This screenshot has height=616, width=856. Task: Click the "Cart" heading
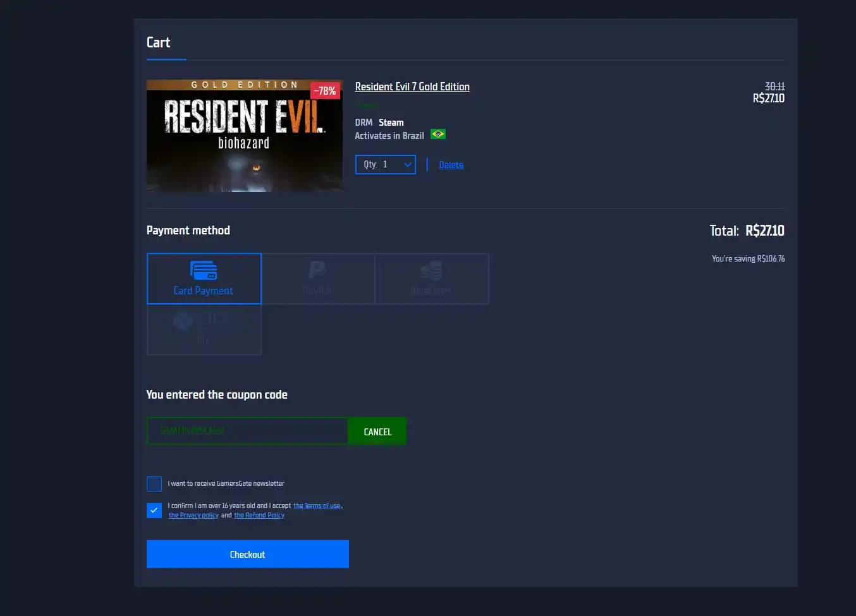pyautogui.click(x=158, y=42)
